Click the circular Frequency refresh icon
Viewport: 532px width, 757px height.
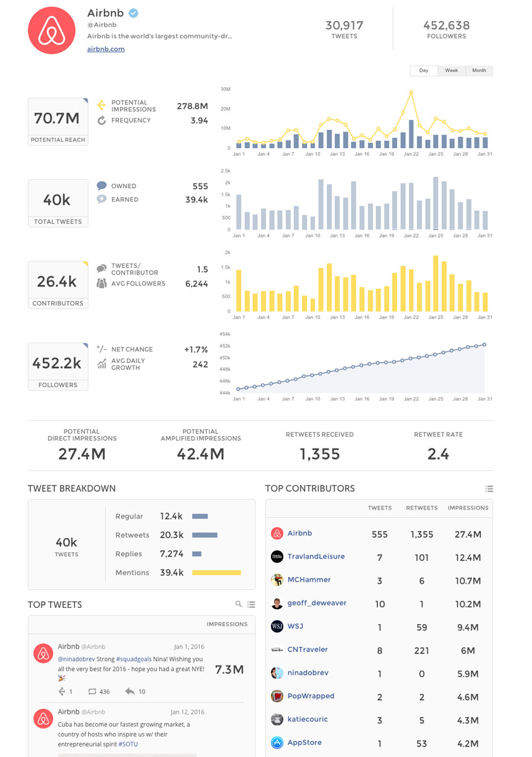coord(102,121)
